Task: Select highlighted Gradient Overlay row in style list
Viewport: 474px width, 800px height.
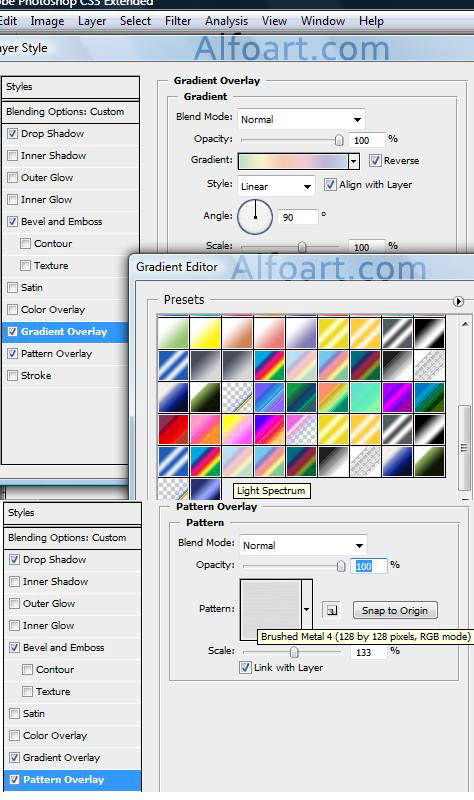Action: (65, 332)
